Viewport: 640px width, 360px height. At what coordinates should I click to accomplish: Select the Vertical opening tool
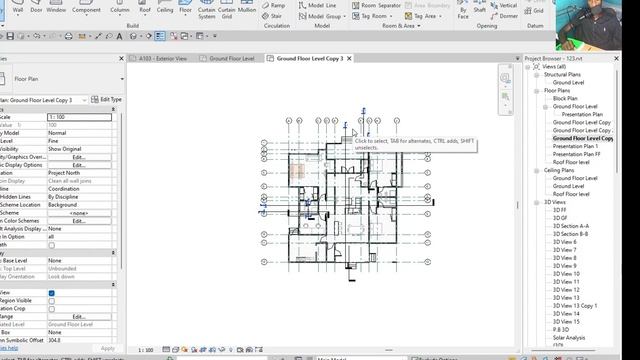tap(504, 5)
